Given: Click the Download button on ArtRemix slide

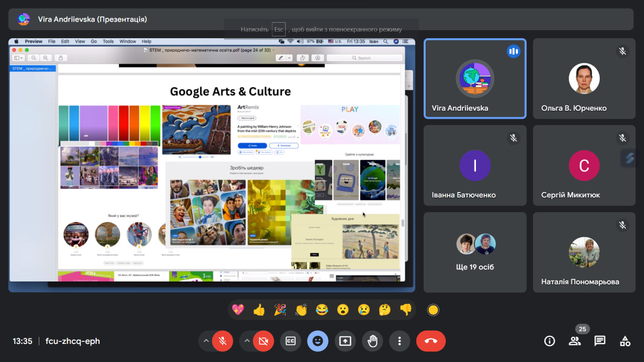Looking at the screenshot, I should pyautogui.click(x=284, y=146).
